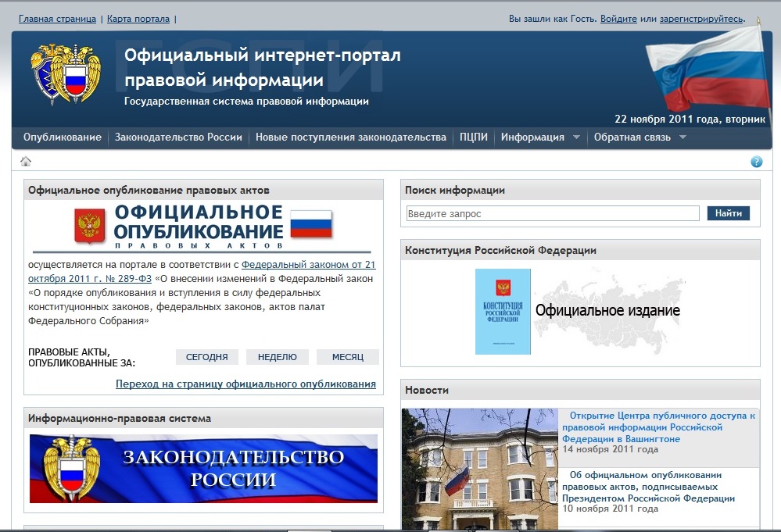The width and height of the screenshot is (781, 532).
Task: Open the blue help question mark icon
Action: pos(756,162)
